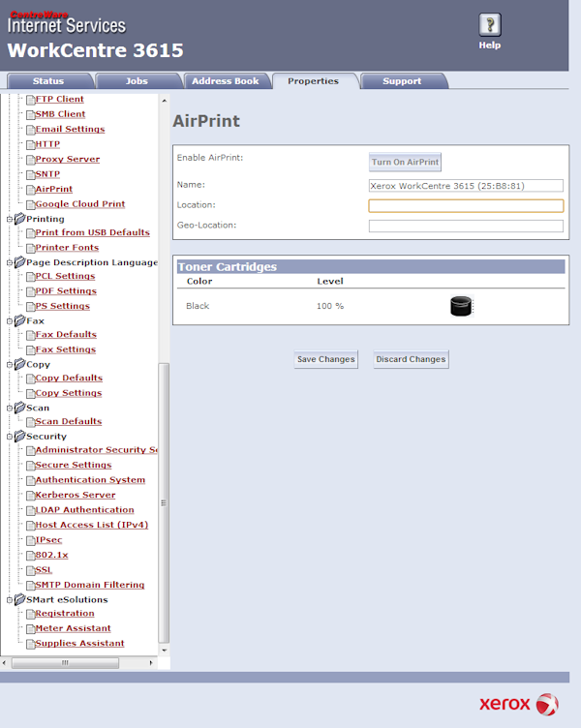The height and width of the screenshot is (728, 581).
Task: Open the Help question mark icon
Action: (489, 26)
